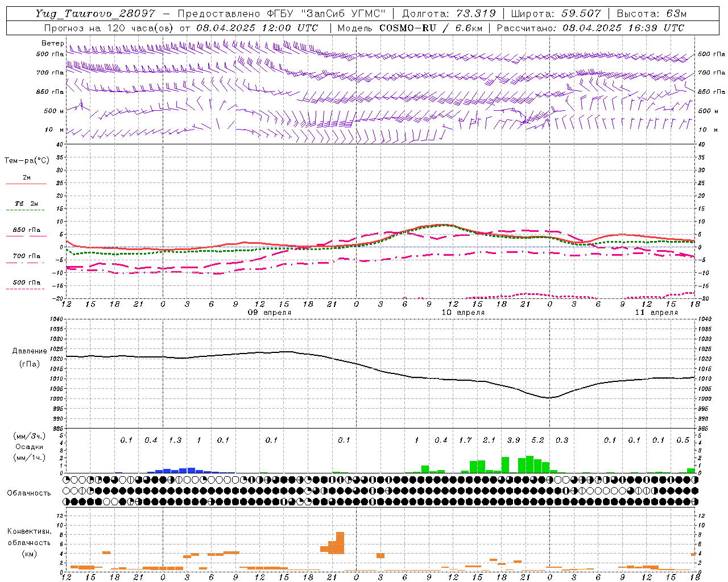Click the Высота: 63м value
The width and height of the screenshot is (728, 582).
pyautogui.click(x=651, y=14)
